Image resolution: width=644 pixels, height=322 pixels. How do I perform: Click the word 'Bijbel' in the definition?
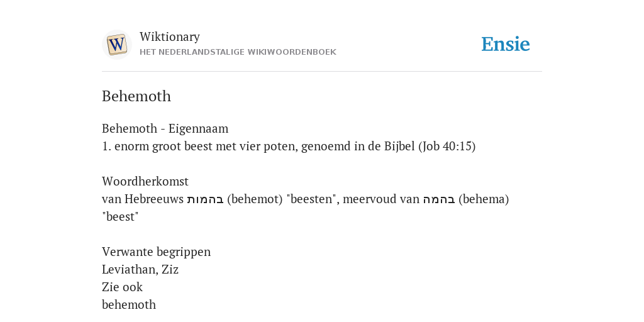pos(399,146)
